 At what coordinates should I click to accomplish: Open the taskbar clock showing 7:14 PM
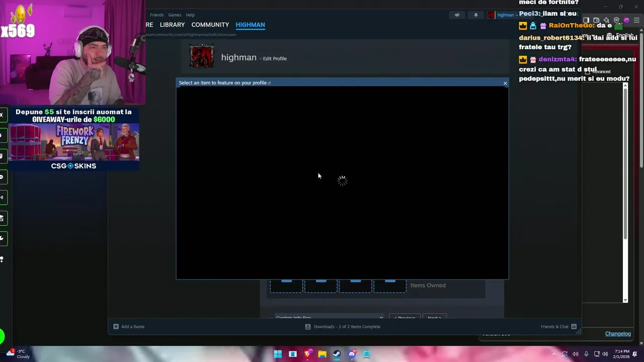point(622,354)
